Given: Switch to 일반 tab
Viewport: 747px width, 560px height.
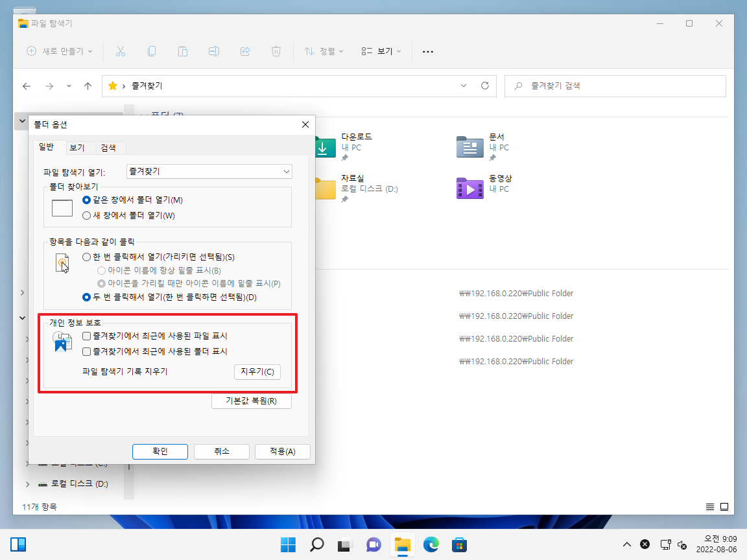Looking at the screenshot, I should pos(46,146).
